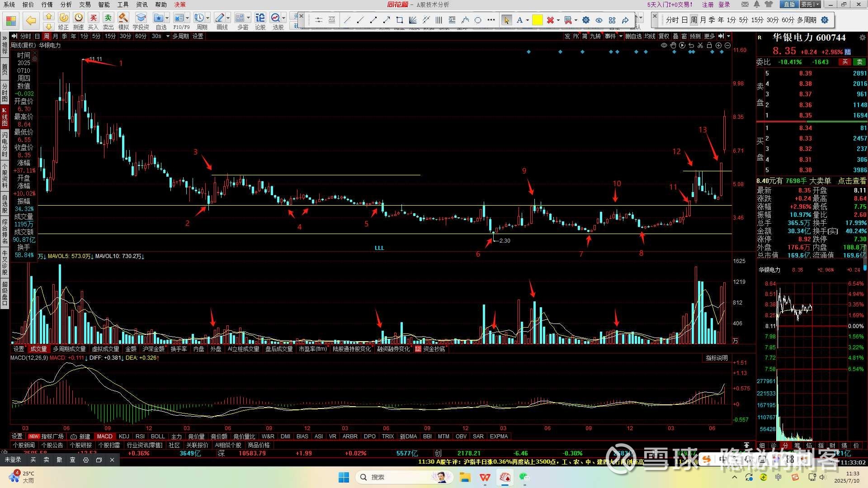Image resolution: width=868 pixels, height=488 pixels.
Task: Click the chart zoom-in plus icon
Action: point(718,45)
